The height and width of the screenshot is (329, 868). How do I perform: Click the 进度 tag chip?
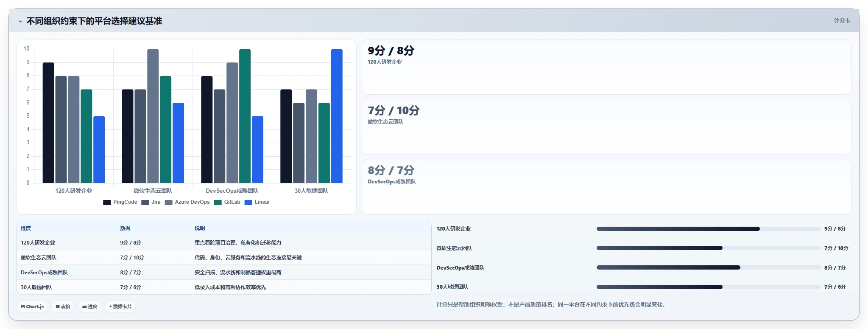pos(89,307)
